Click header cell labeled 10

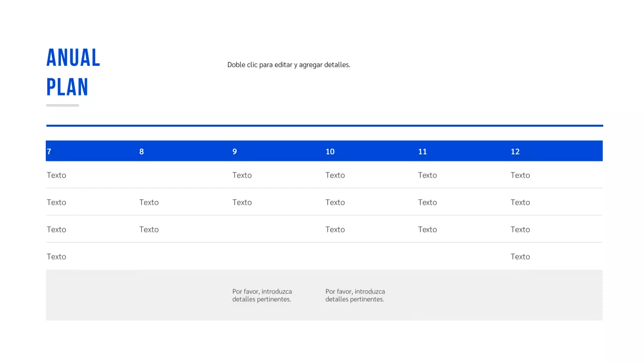(330, 151)
